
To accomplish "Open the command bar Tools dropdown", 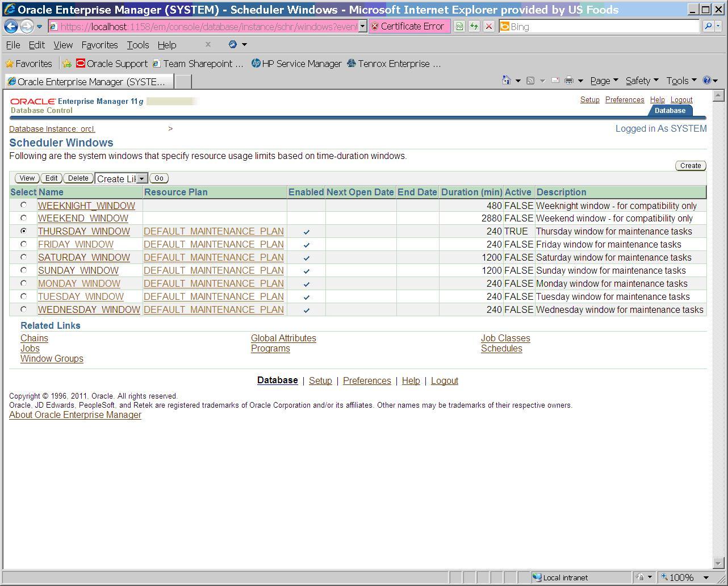I will 681,81.
